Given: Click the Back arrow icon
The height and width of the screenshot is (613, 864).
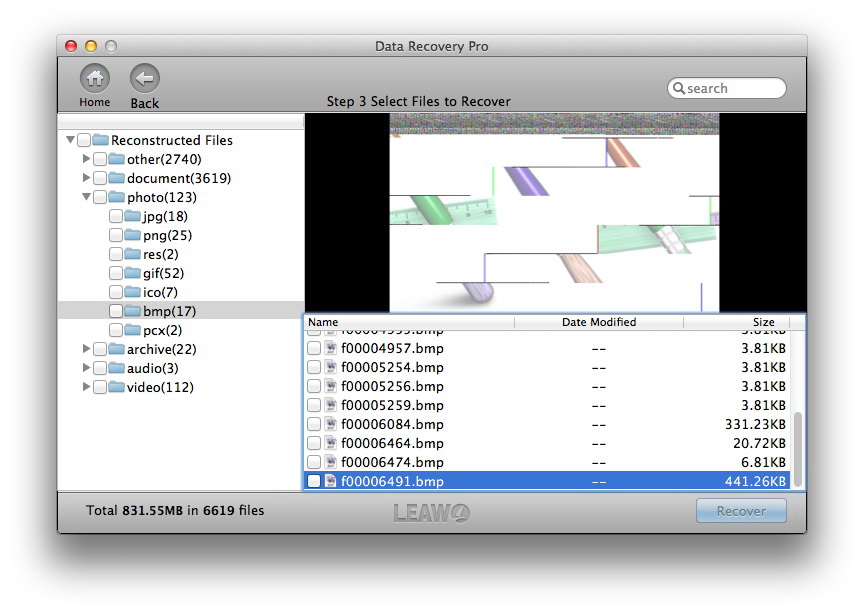Looking at the screenshot, I should 145,79.
